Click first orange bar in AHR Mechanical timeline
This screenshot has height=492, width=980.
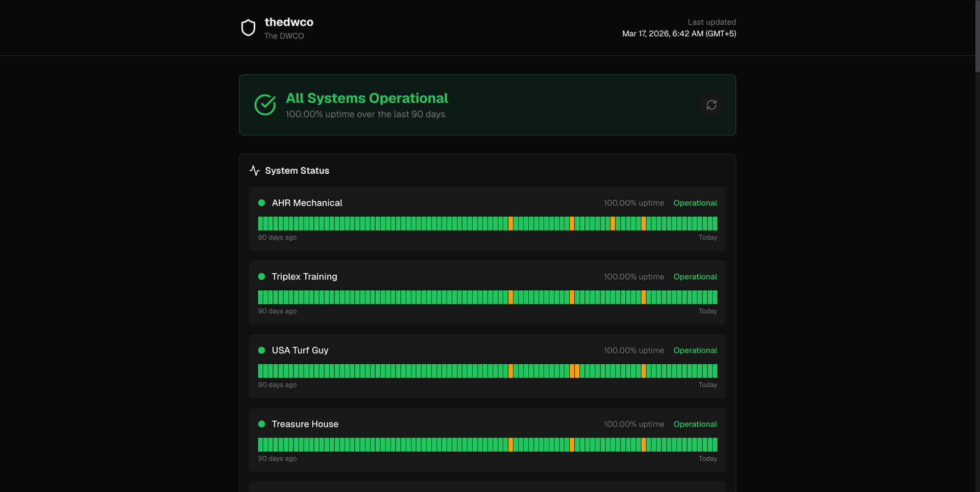(x=510, y=223)
